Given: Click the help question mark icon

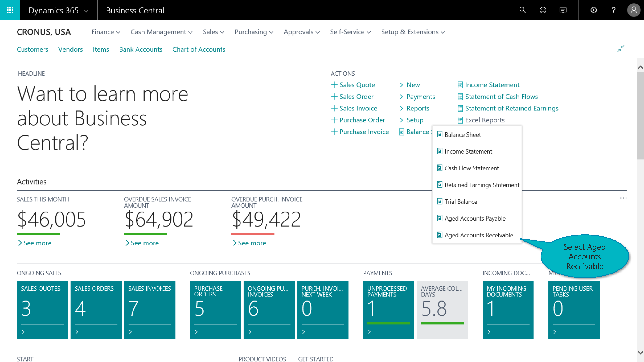Looking at the screenshot, I should (x=613, y=10).
